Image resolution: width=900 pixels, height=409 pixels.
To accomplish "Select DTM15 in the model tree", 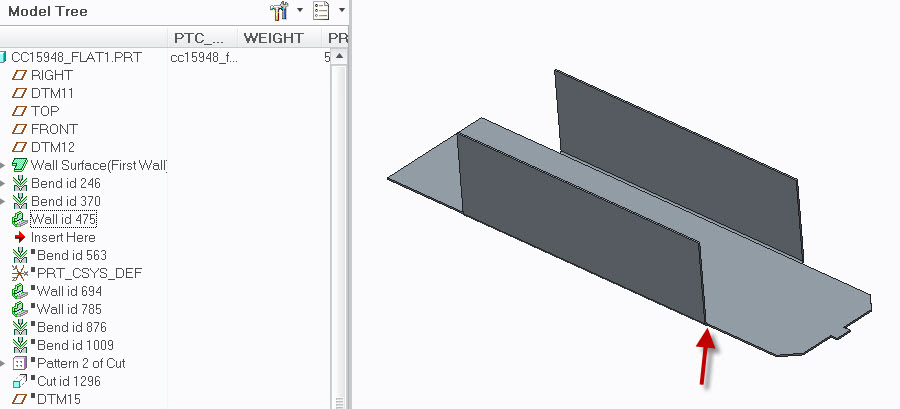I will 59,399.
